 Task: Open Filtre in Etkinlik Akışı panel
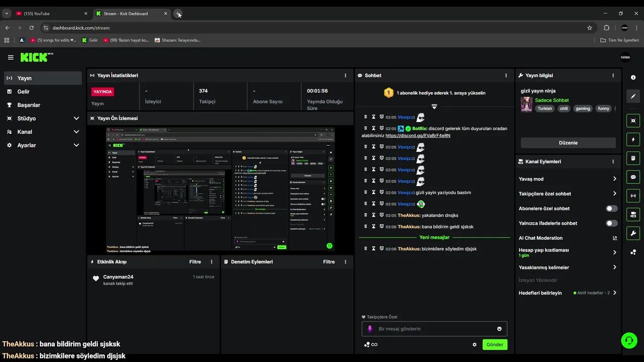point(195,262)
